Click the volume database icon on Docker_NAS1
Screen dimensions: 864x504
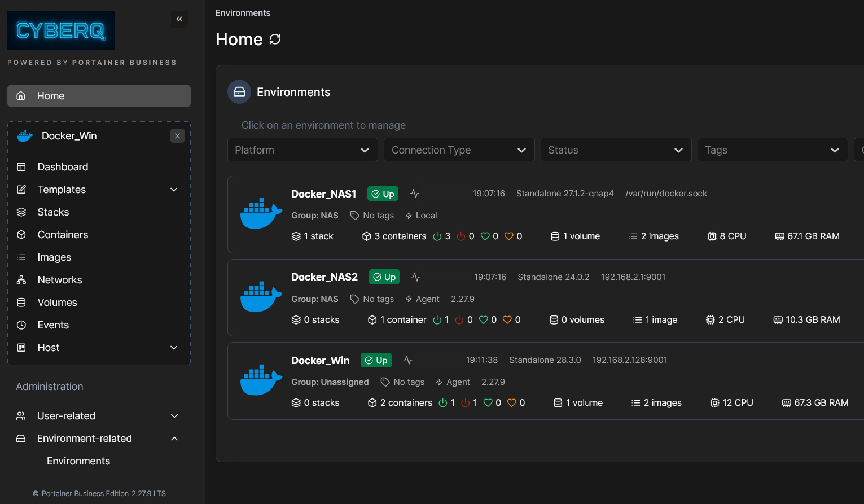pyautogui.click(x=555, y=236)
